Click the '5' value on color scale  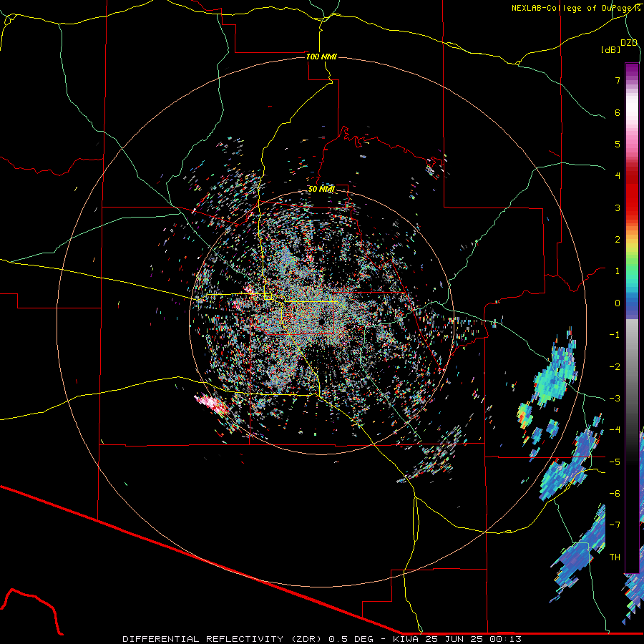618,144
